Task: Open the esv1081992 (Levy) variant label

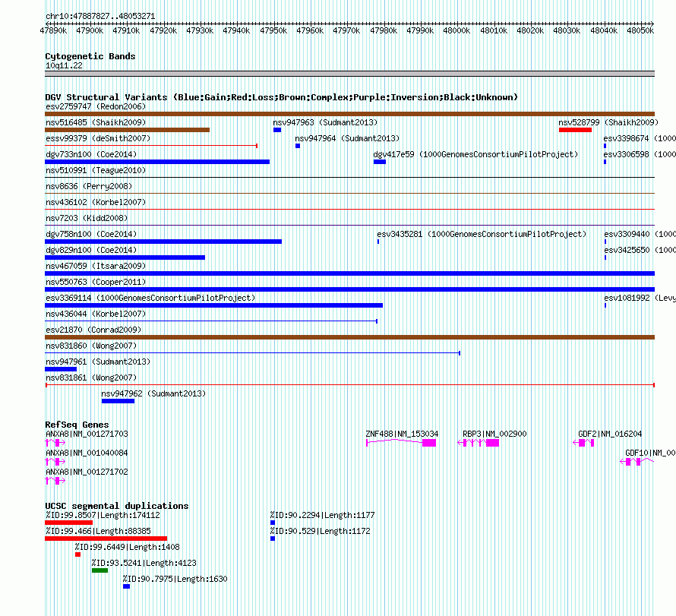Action: (640, 298)
